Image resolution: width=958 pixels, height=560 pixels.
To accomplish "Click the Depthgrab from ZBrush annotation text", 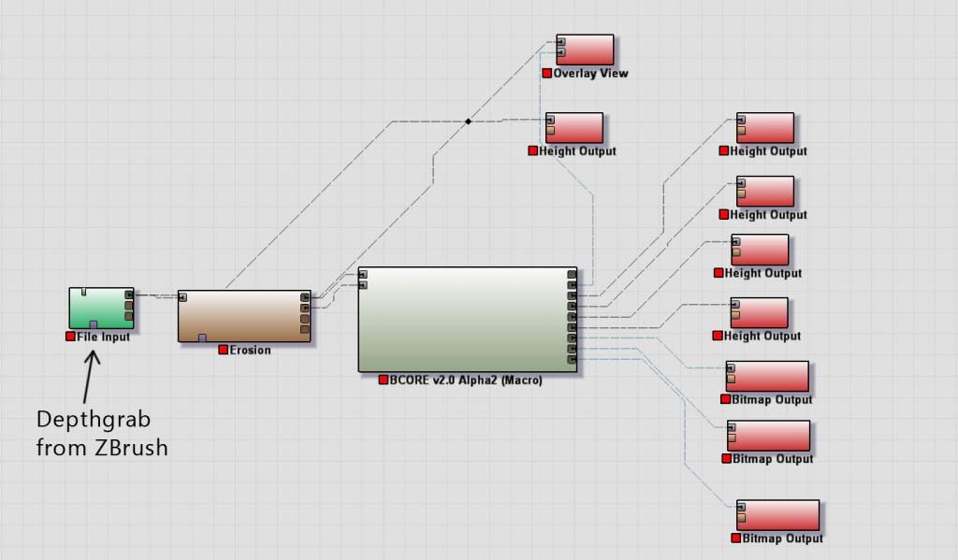I will click(102, 433).
